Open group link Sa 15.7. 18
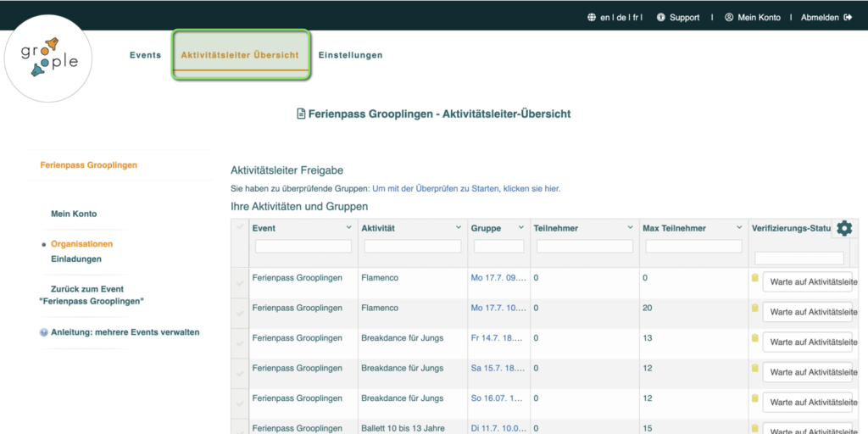Image resolution: width=868 pixels, height=434 pixels. (x=498, y=368)
